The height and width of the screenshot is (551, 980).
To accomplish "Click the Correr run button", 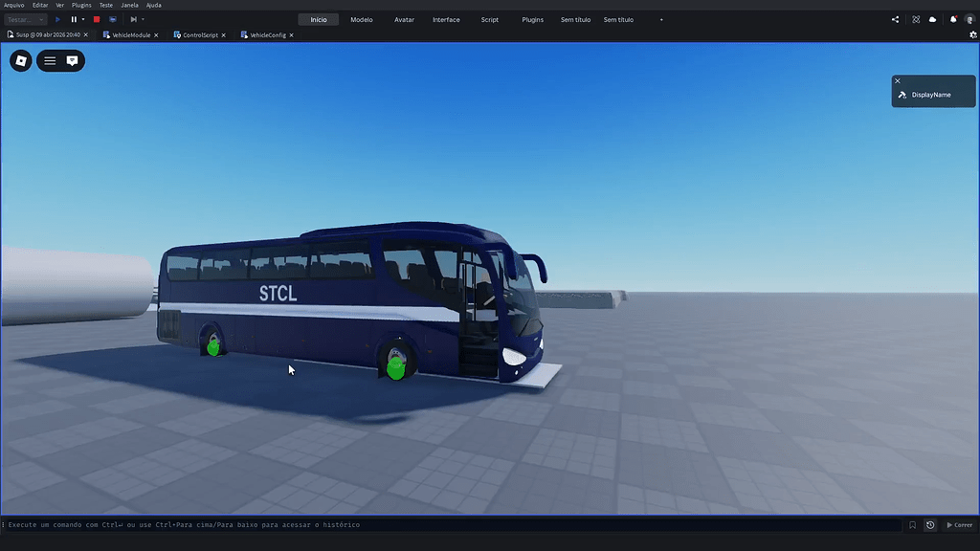I will [959, 525].
